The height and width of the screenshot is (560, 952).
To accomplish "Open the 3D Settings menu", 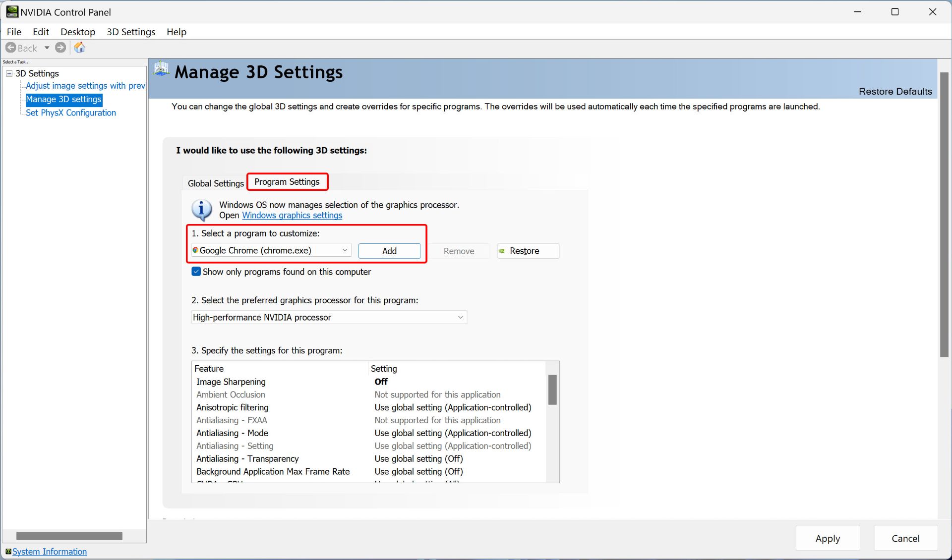I will coord(131,31).
